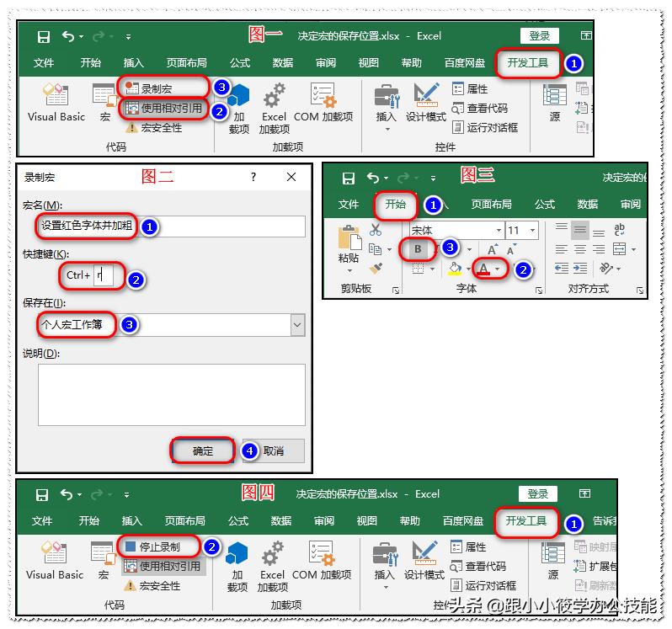Click the Save icon in Figure 4 title bar
The width and height of the screenshot is (672, 629).
click(x=42, y=495)
